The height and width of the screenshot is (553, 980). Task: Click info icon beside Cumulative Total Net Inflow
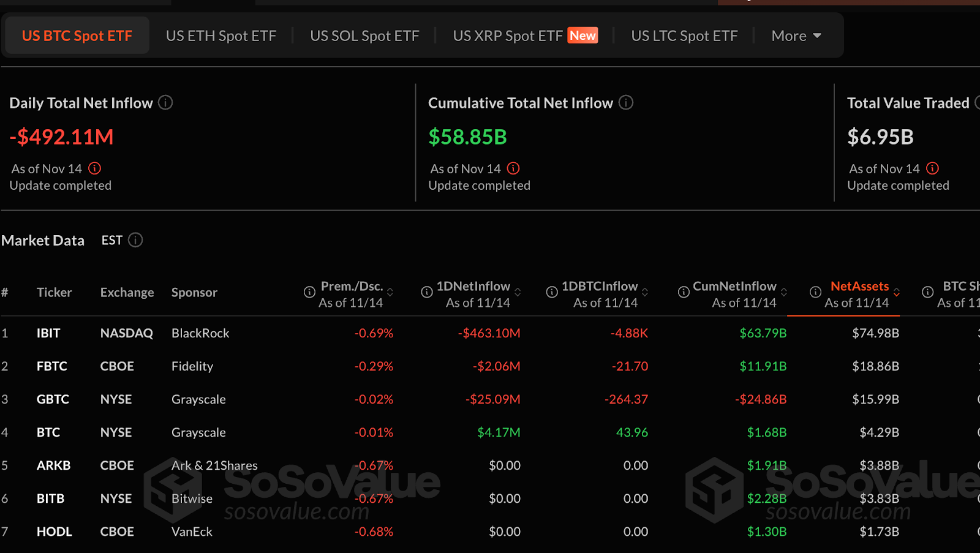tap(626, 103)
